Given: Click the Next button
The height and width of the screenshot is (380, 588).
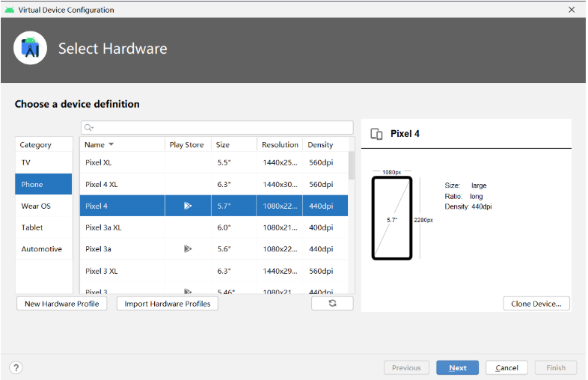Looking at the screenshot, I should (458, 367).
